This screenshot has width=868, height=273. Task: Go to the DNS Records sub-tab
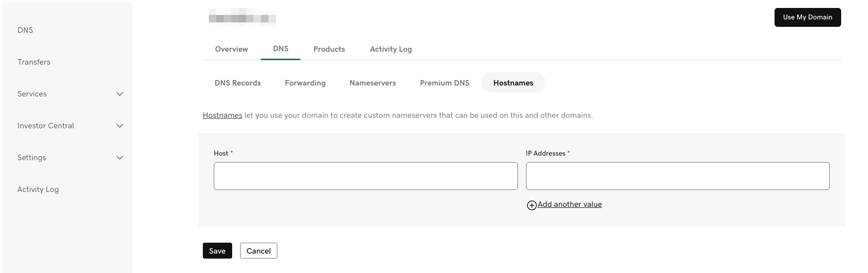[238, 83]
